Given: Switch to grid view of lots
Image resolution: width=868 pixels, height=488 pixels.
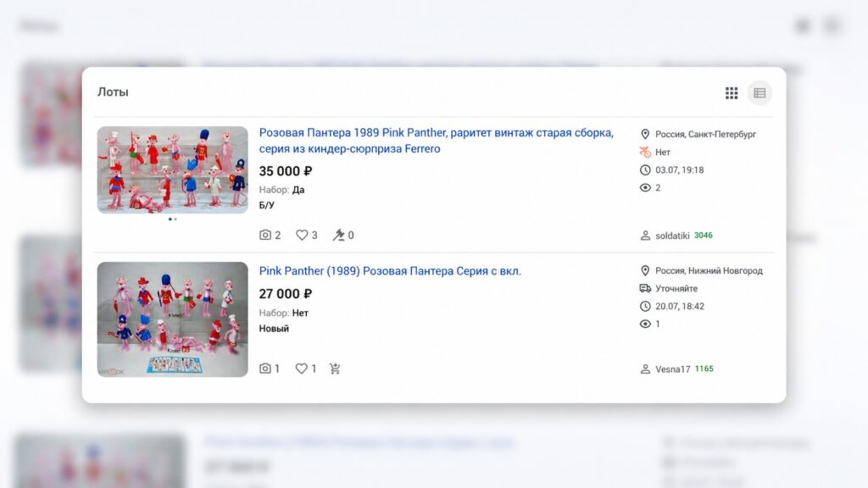Looking at the screenshot, I should tap(732, 93).
